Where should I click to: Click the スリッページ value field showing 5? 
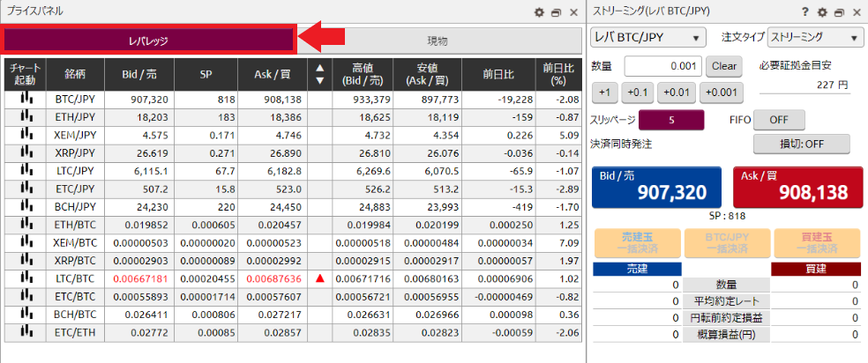pyautogui.click(x=671, y=120)
